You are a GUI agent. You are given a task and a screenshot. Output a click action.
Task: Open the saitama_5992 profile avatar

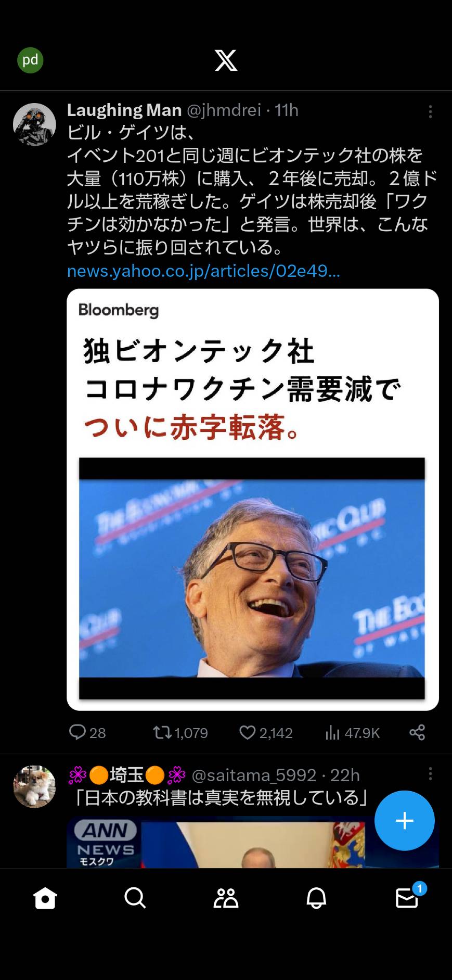pyautogui.click(x=34, y=786)
